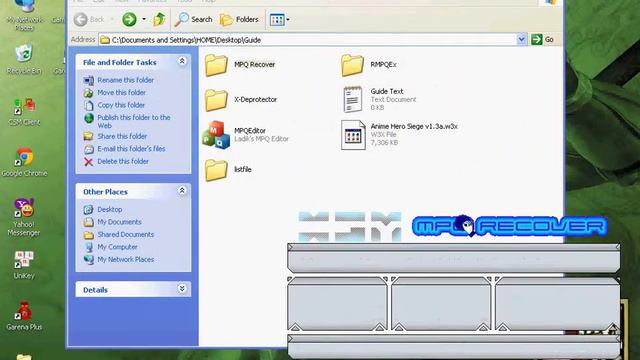Select the X-Deprotector folder icon
The width and height of the screenshot is (640, 360).
tap(216, 100)
